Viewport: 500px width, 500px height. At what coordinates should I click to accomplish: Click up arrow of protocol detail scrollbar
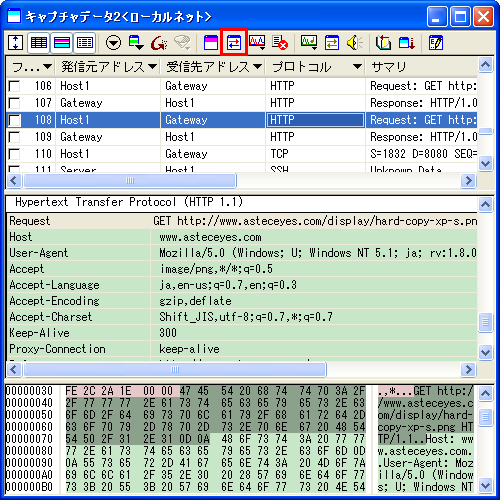[485, 204]
